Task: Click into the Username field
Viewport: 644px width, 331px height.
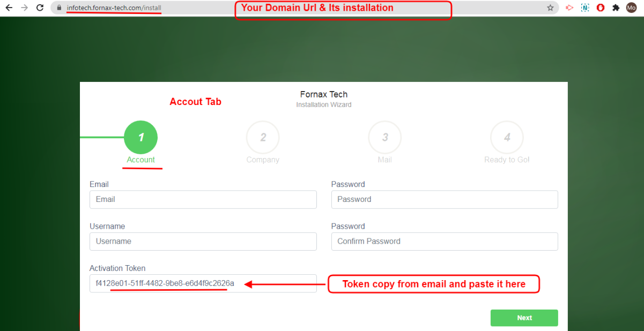Action: tap(203, 241)
